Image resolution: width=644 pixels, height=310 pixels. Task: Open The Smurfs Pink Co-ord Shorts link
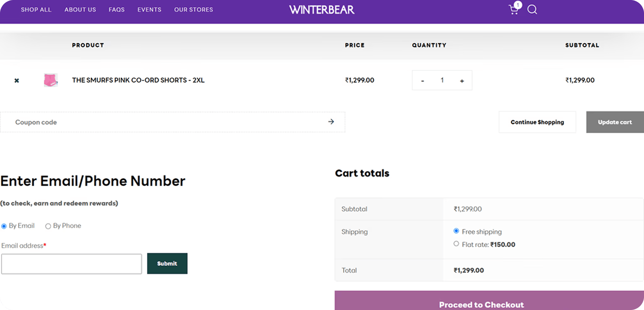138,80
